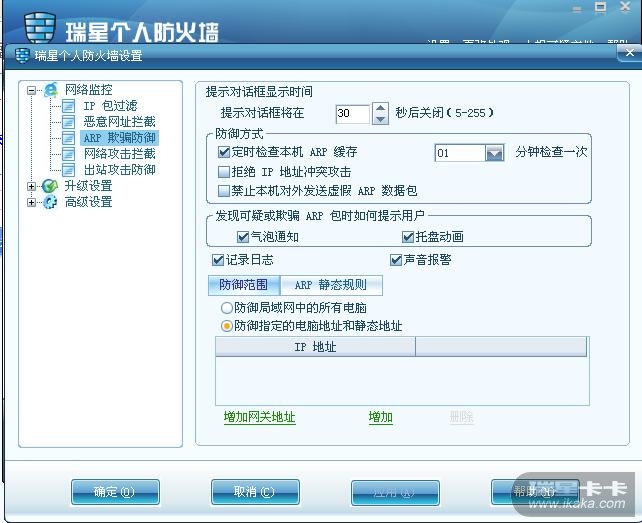Select 网络攻击拦截 in the tree
Viewport: 642px width, 523px height.
tap(120, 154)
